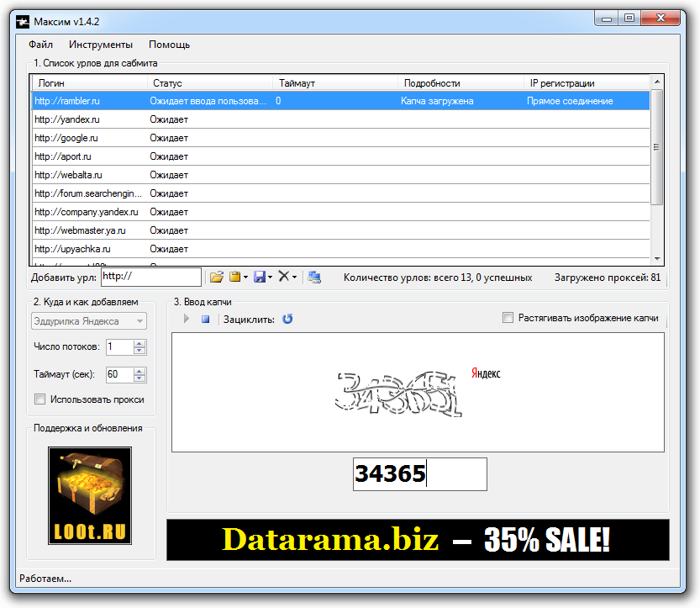
Task: Click the paste clipboard icon in URL toolbar
Action: coord(235,277)
